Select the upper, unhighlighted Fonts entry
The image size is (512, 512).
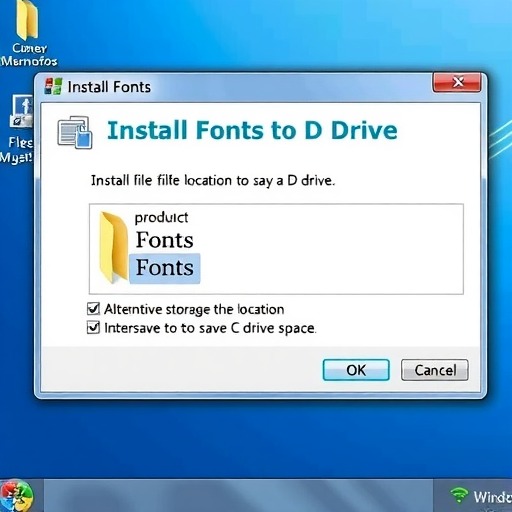click(x=164, y=240)
